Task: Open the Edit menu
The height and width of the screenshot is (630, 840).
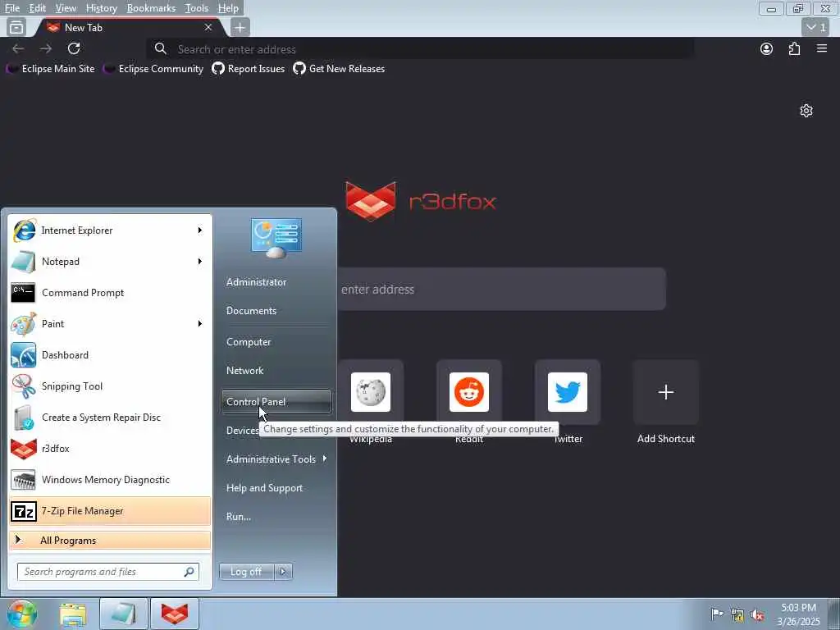Action: point(37,8)
